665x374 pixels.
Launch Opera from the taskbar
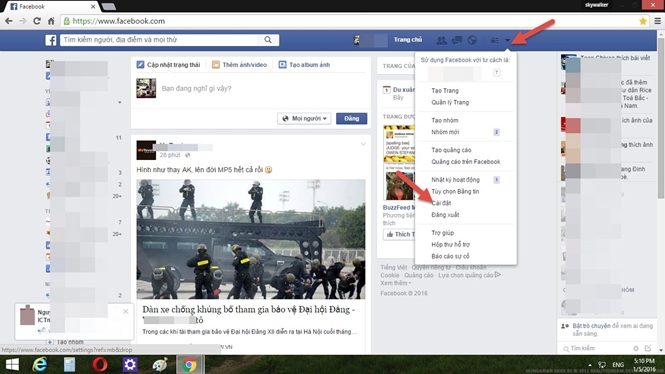(x=100, y=365)
